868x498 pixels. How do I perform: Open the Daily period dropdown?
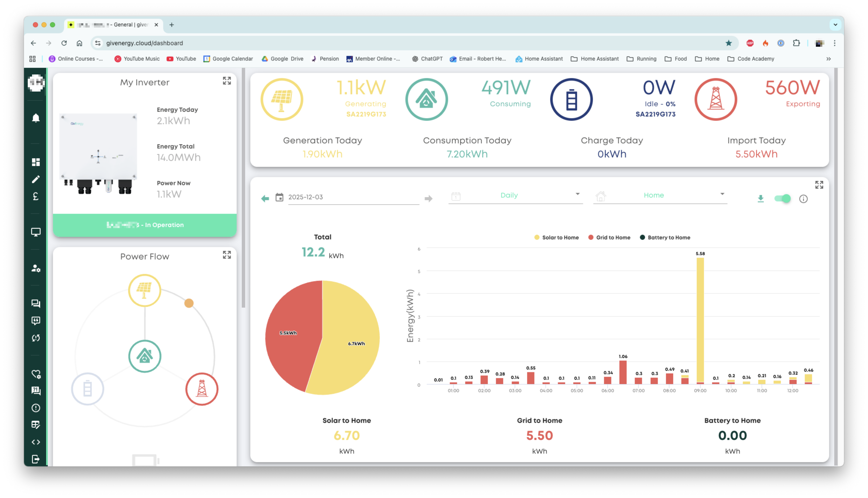tap(515, 195)
